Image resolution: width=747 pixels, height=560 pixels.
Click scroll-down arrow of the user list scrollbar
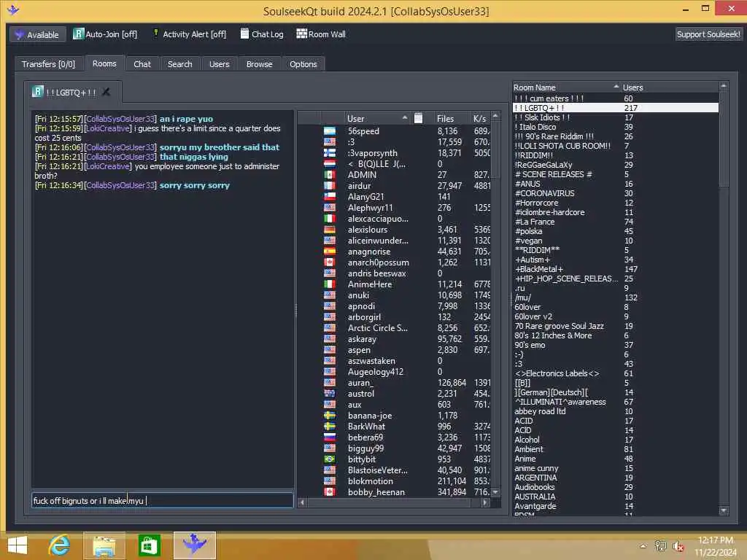pyautogui.click(x=495, y=492)
